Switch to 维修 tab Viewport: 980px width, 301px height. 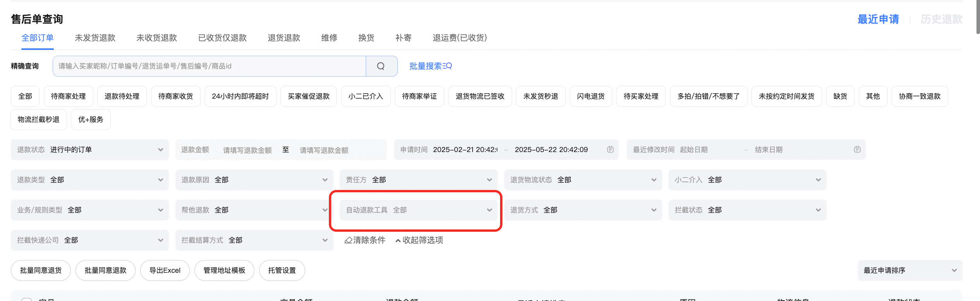[329, 38]
